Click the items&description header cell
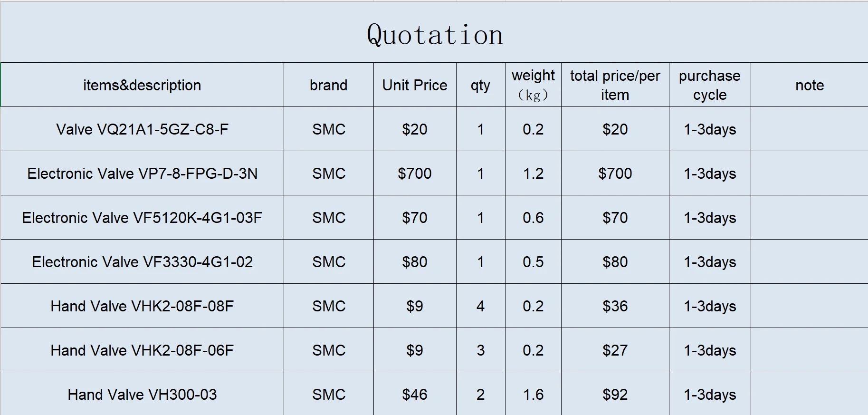The height and width of the screenshot is (415, 868). (x=142, y=85)
